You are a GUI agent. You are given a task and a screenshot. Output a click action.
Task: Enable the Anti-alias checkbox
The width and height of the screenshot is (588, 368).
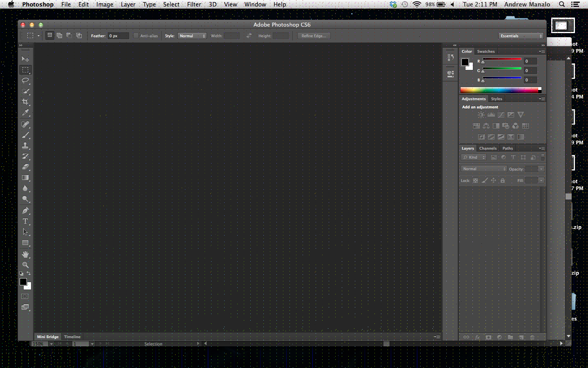136,36
